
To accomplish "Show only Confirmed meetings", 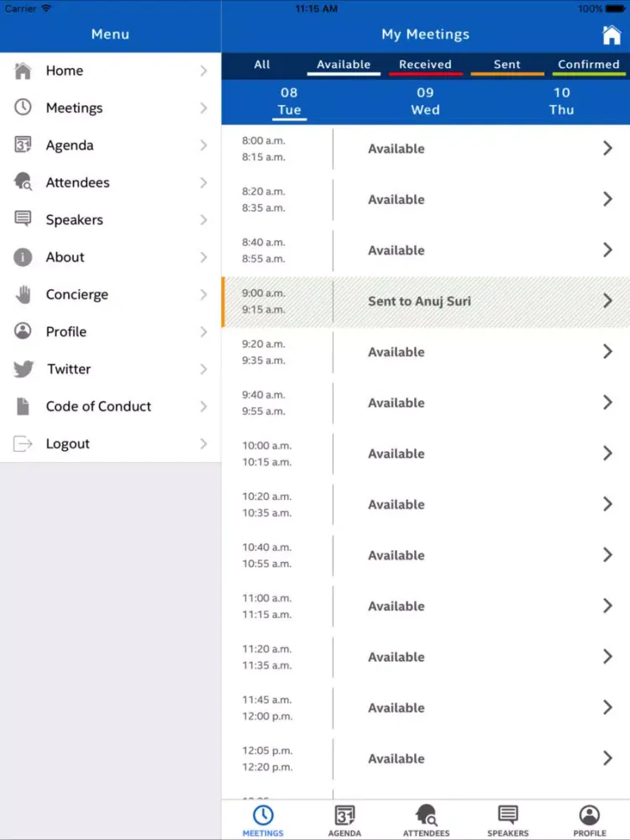I will click(x=588, y=65).
